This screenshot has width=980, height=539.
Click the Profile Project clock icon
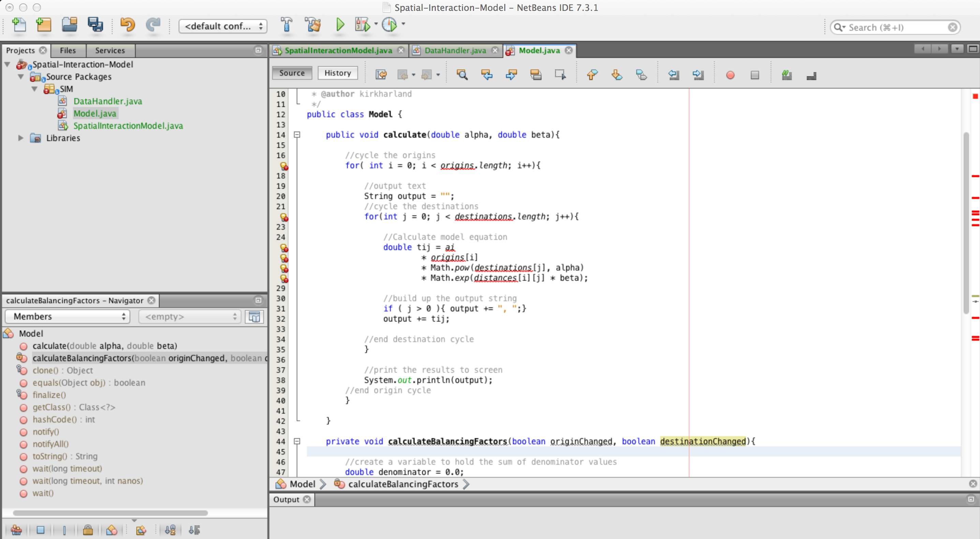click(389, 25)
